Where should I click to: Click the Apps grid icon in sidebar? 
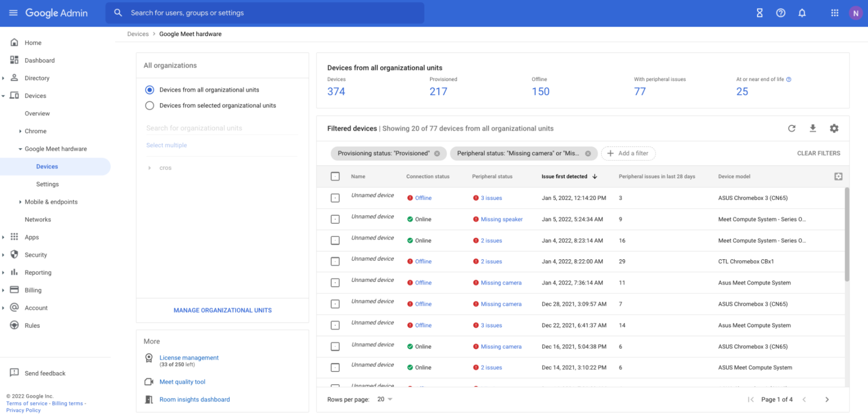click(15, 237)
